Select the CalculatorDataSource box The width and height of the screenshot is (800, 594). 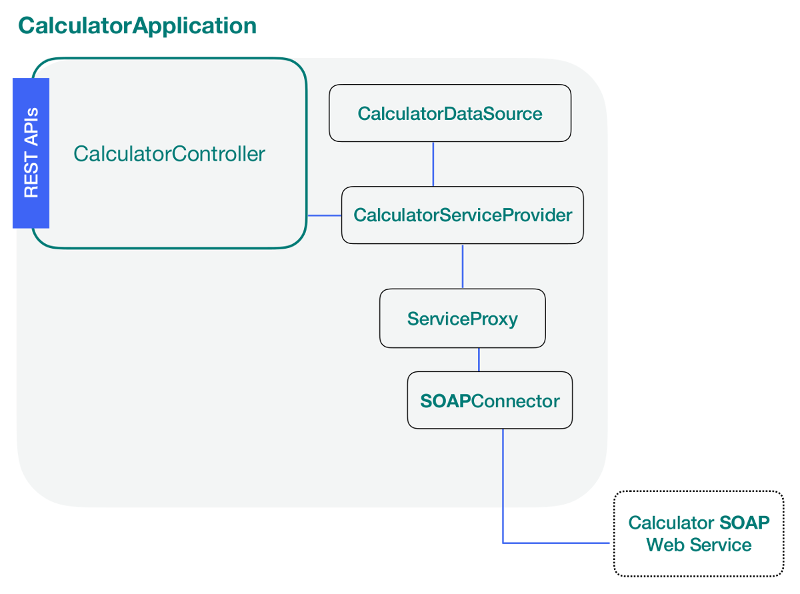[450, 113]
